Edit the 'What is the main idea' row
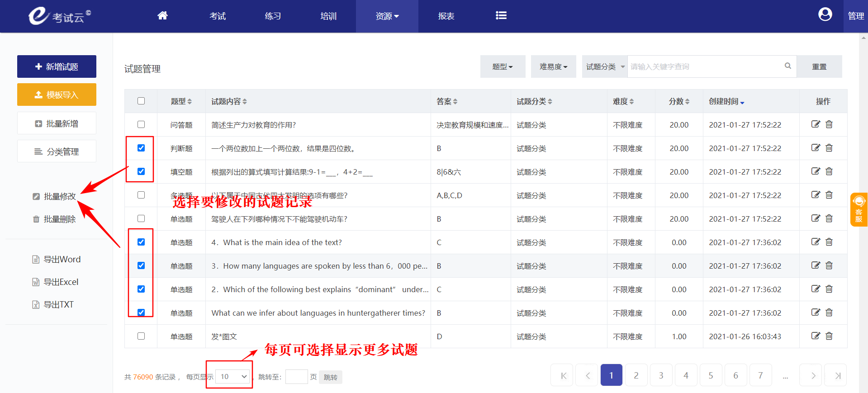The width and height of the screenshot is (868, 393). [816, 242]
